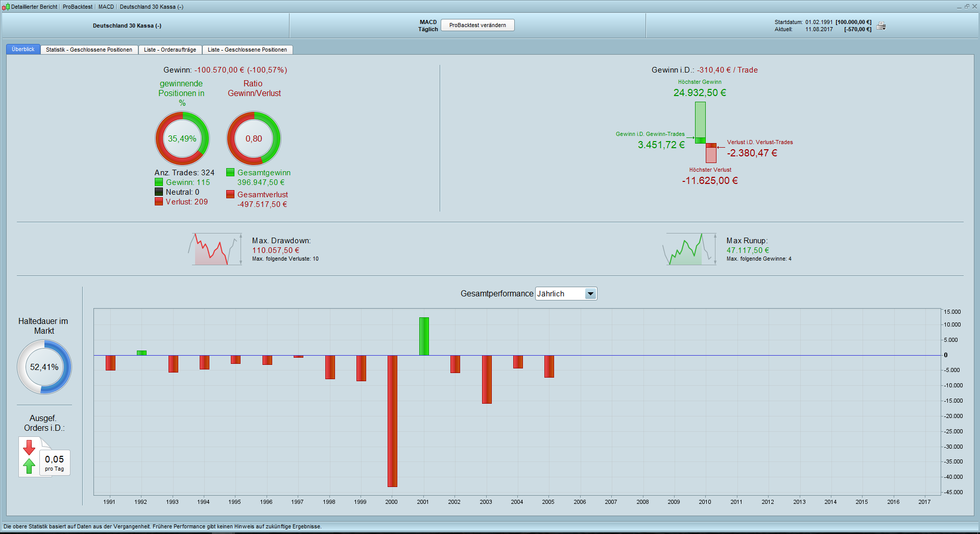Viewport: 980px width, 534px height.
Task: Select the Überblick tab
Action: click(x=23, y=50)
